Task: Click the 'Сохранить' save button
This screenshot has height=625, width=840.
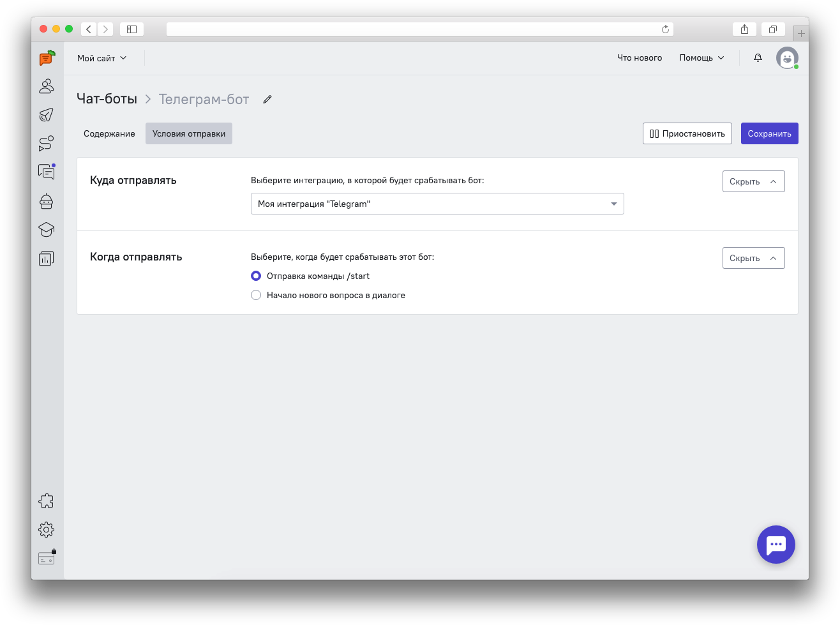Action: coord(770,133)
